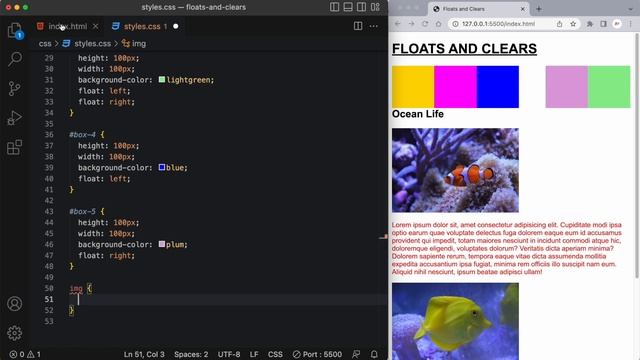Bookmark this page with star icon
Screen dimensions: 640x360
[x=573, y=24]
